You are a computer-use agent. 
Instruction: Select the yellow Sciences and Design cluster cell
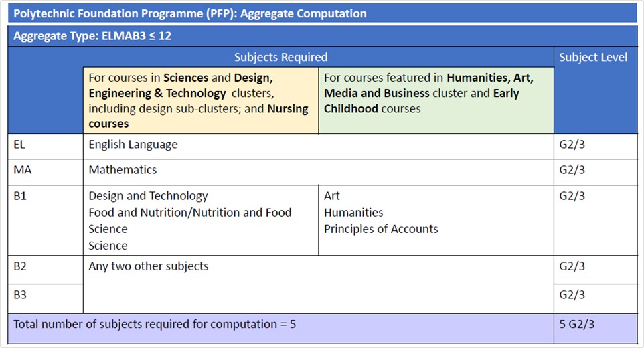pyautogui.click(x=199, y=100)
